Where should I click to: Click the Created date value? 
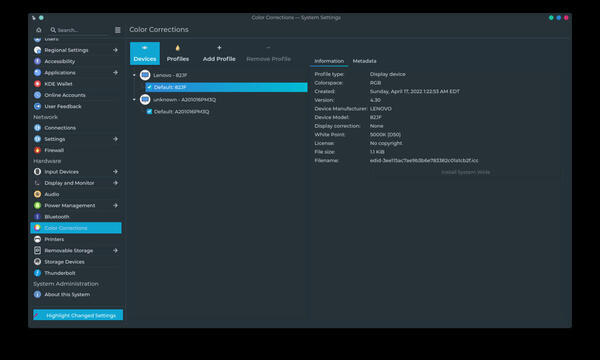(x=415, y=91)
